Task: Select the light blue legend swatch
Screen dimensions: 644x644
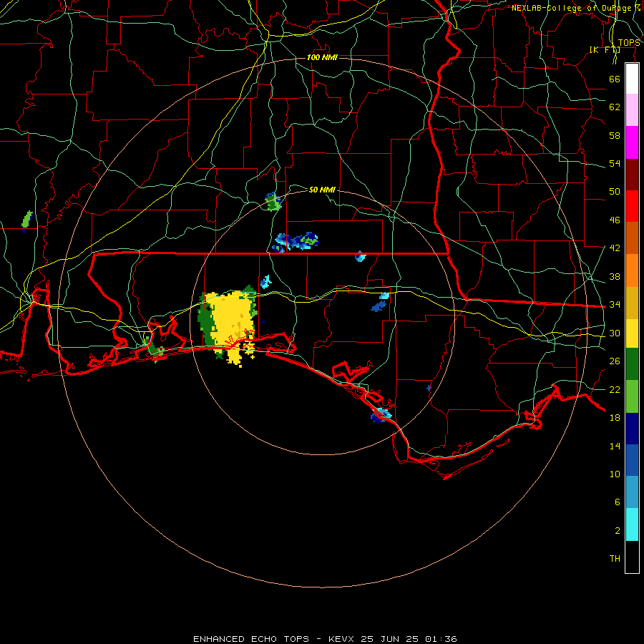Action: click(x=632, y=492)
